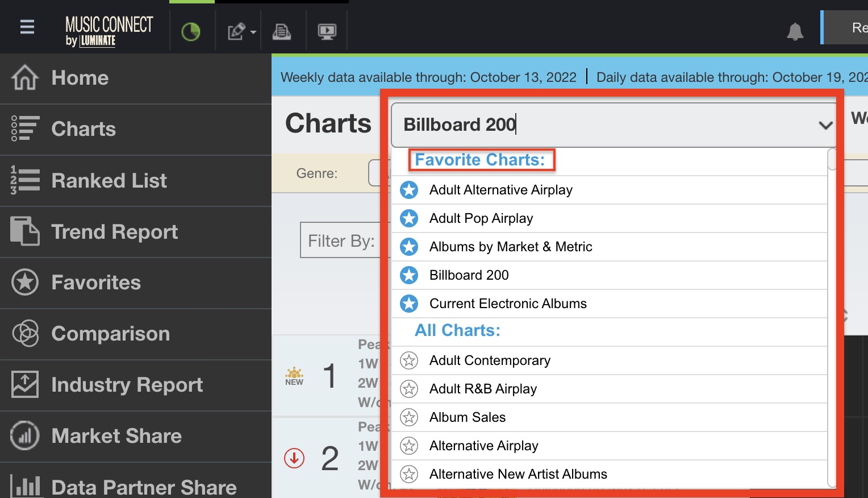
Task: Open Market Share in sidebar
Action: (136, 437)
